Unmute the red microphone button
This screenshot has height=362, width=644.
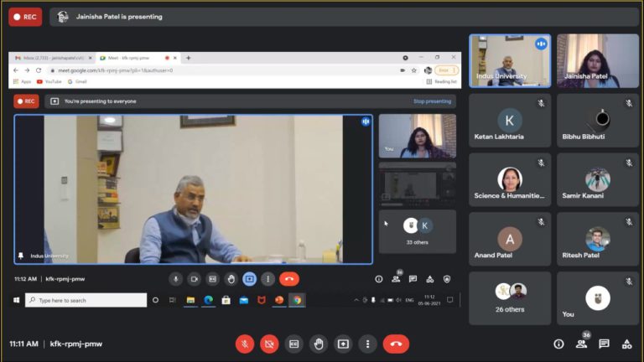click(245, 344)
